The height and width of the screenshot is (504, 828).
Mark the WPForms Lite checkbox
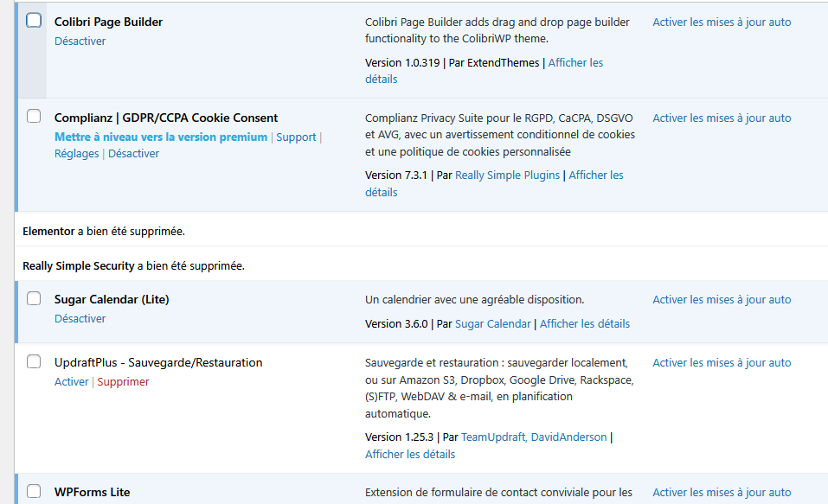[x=34, y=491]
